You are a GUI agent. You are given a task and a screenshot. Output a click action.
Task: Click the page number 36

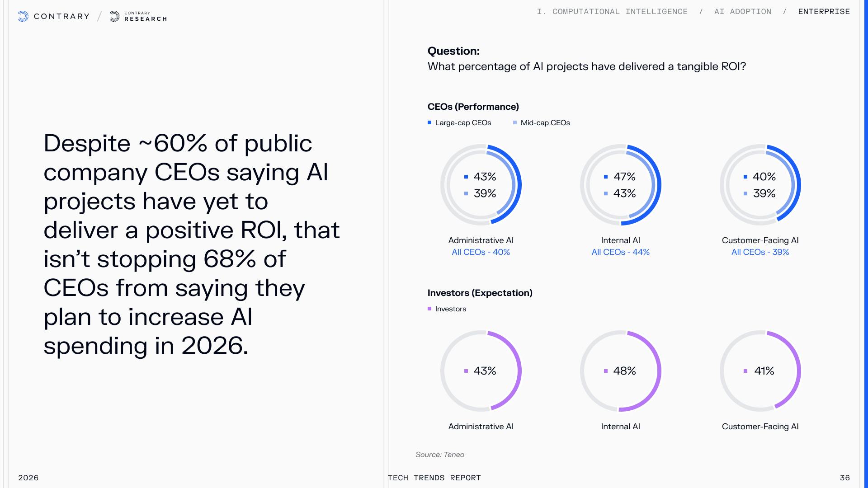[844, 478]
